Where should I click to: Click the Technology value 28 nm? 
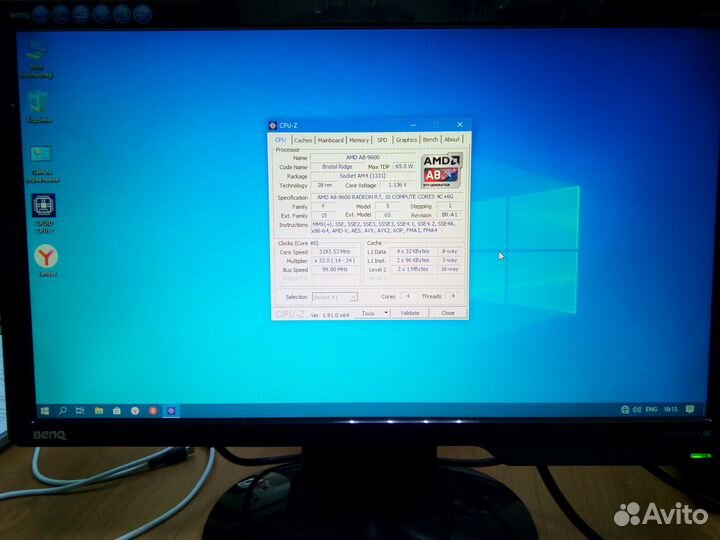coord(325,185)
